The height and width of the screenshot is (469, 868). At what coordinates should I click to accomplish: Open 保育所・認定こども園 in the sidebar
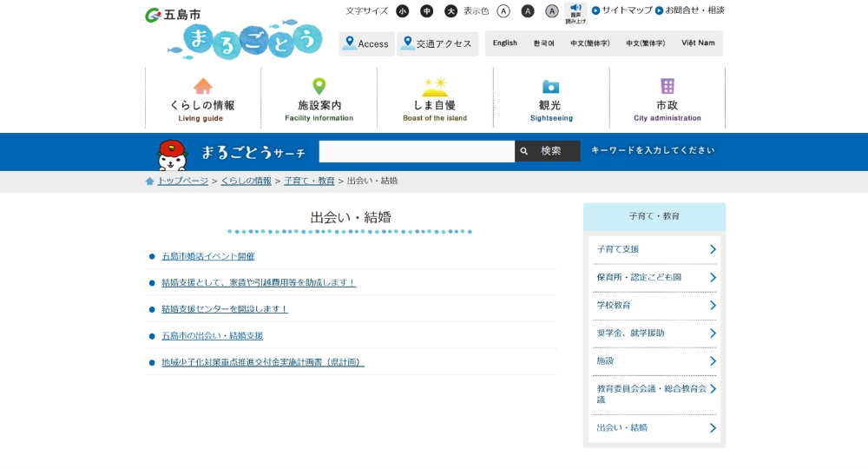point(654,277)
